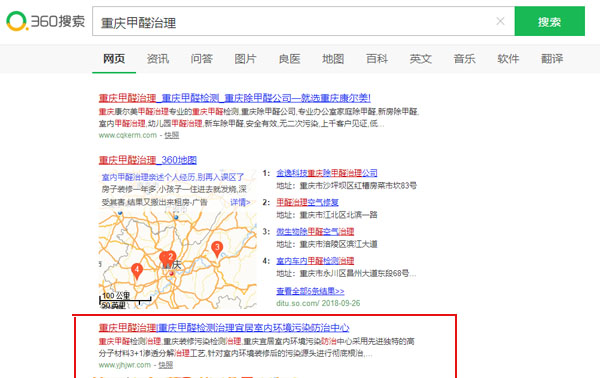Open the 百科 tab
The width and height of the screenshot is (600, 378).
coord(377,59)
